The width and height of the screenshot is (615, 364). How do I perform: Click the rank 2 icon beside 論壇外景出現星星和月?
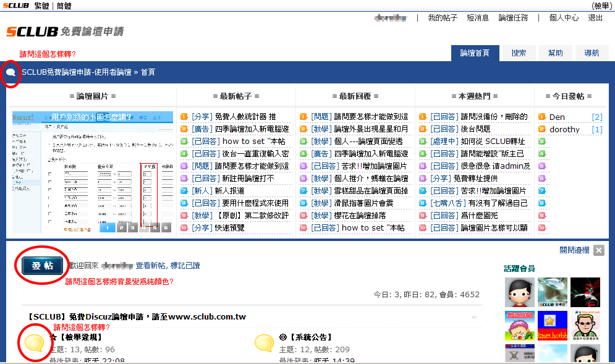click(x=303, y=129)
